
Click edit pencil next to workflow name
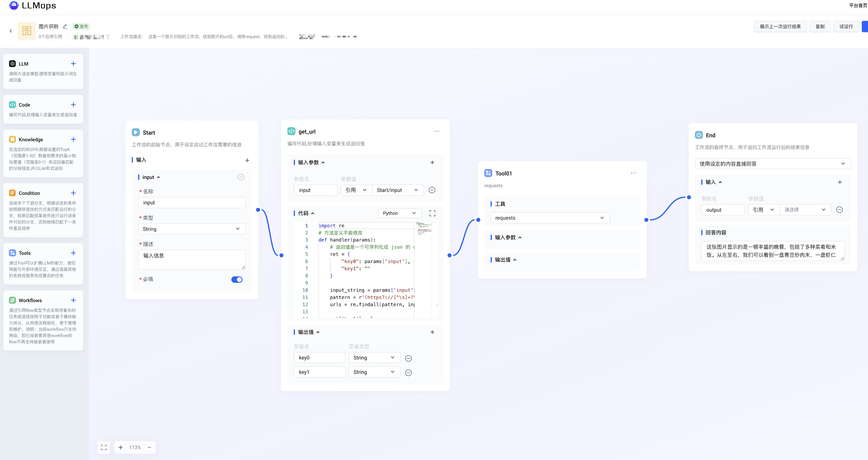coord(65,26)
